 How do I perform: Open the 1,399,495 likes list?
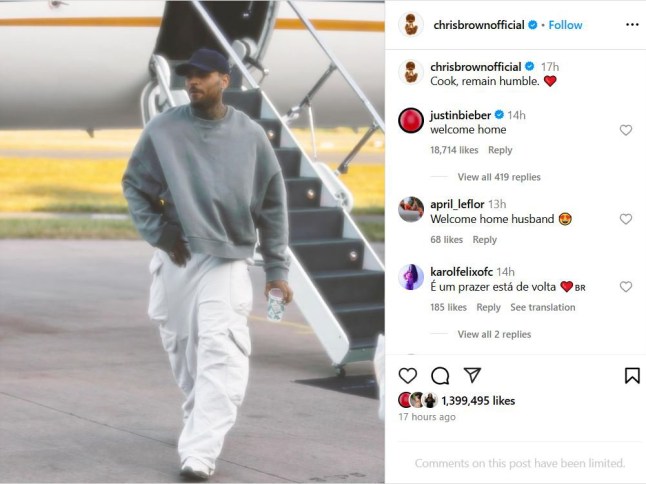pyautogui.click(x=478, y=401)
